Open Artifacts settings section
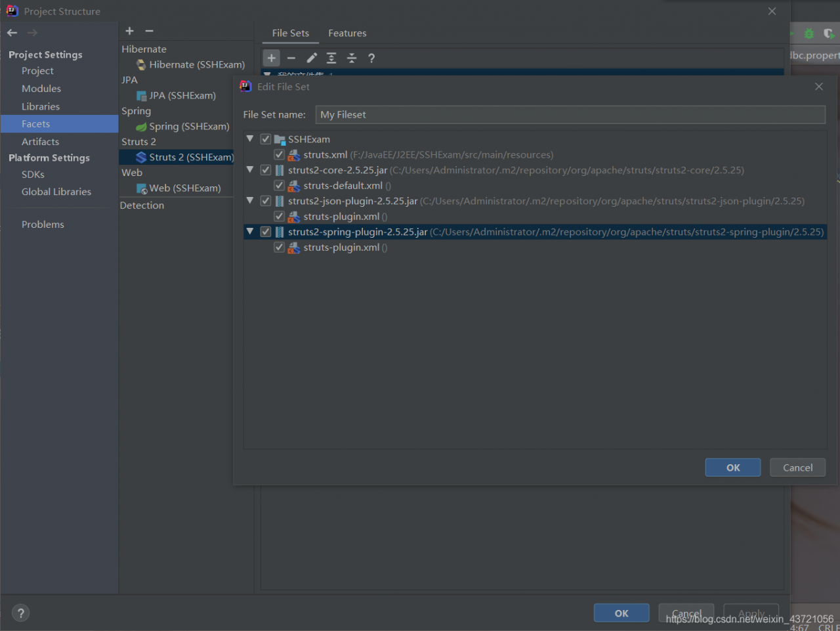840x631 pixels. click(40, 142)
